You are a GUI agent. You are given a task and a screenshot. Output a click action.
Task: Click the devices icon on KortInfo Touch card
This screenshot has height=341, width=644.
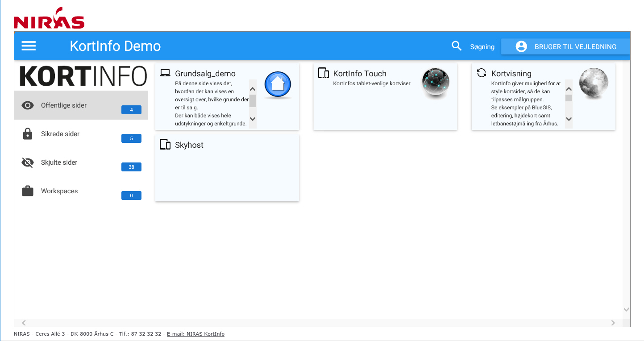pyautogui.click(x=324, y=73)
